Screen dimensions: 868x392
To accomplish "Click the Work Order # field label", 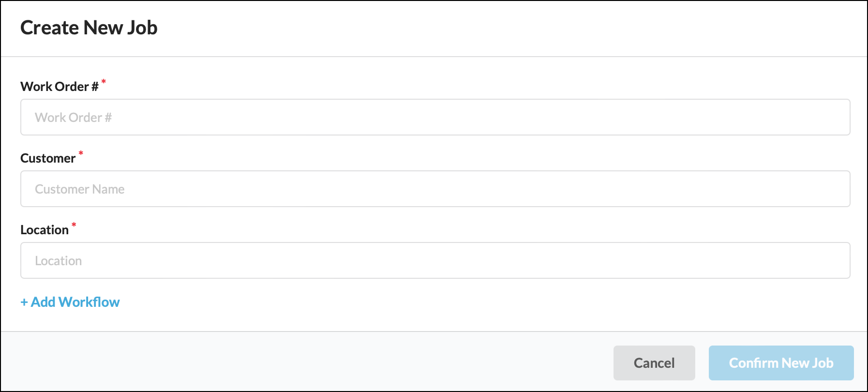I will pos(59,87).
